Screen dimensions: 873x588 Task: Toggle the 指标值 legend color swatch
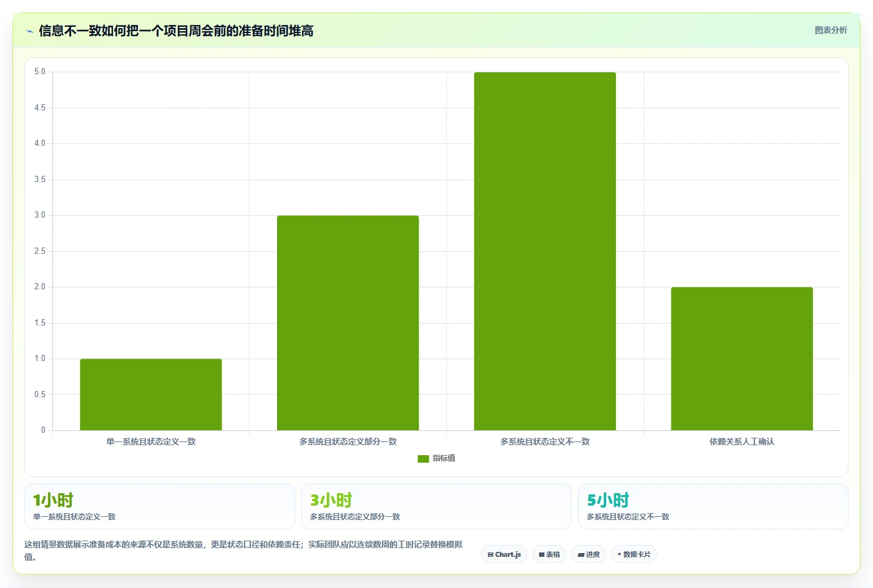click(423, 459)
